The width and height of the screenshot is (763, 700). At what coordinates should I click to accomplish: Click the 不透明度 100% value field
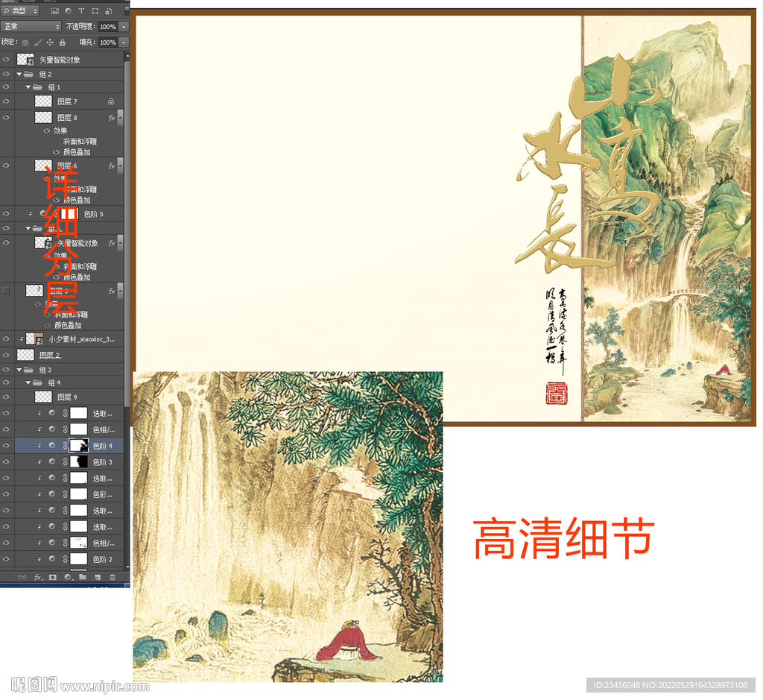pyautogui.click(x=108, y=27)
